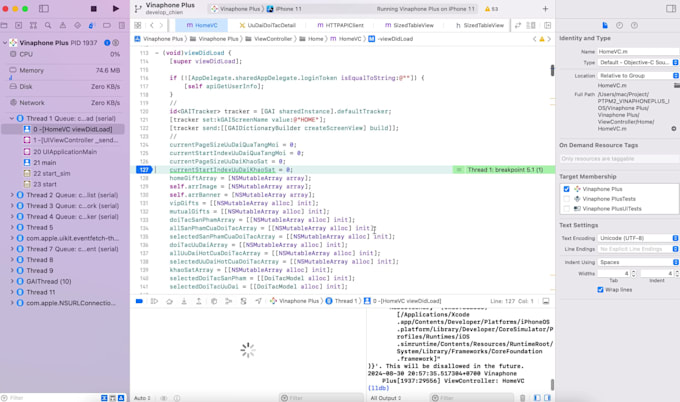
Task: Open the CPU gauge
Action: 64,55
